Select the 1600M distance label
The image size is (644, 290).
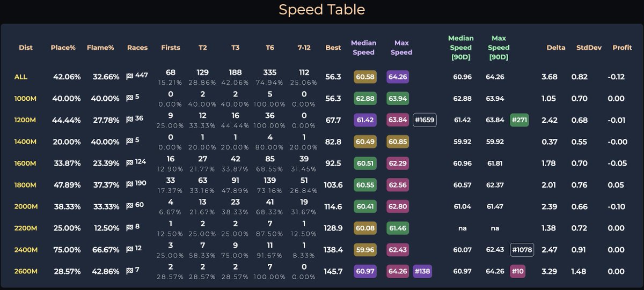[25, 163]
